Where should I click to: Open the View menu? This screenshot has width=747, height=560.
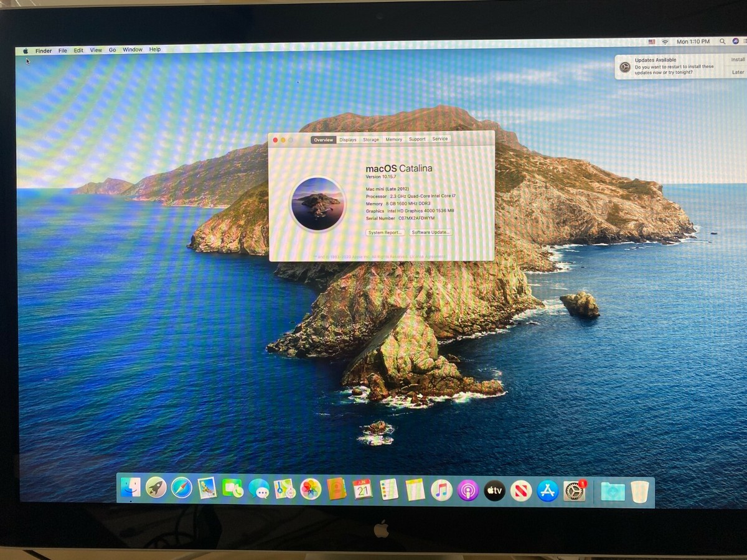click(x=96, y=50)
